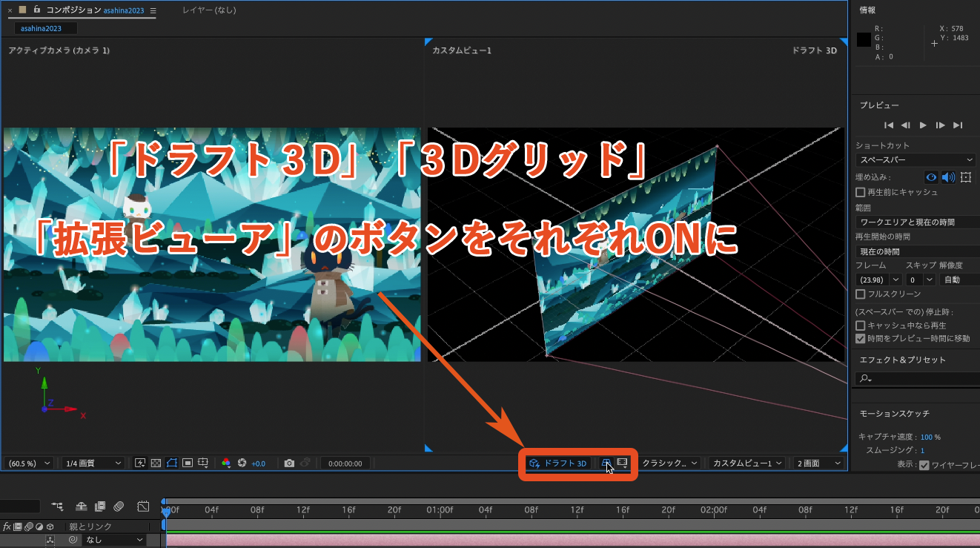Open composition mini-flowchart icon in timeline
The height and width of the screenshot is (548, 980).
(x=58, y=506)
